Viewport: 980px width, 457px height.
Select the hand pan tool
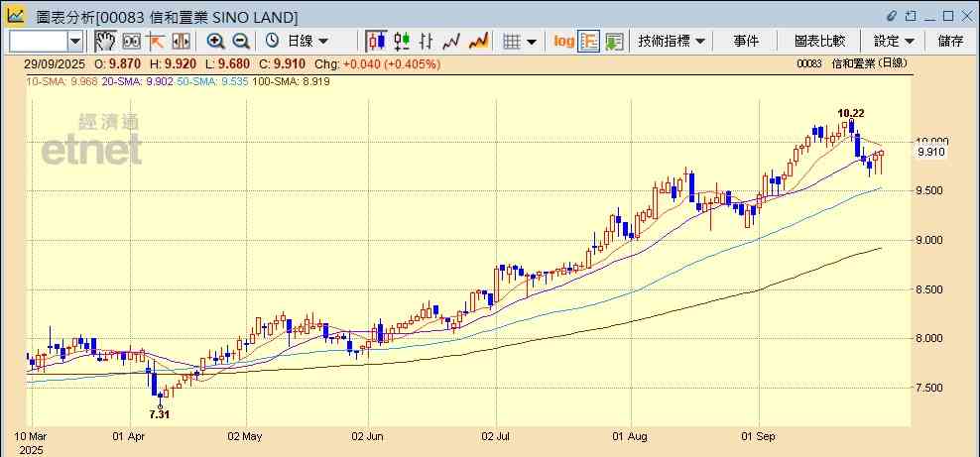pos(105,42)
